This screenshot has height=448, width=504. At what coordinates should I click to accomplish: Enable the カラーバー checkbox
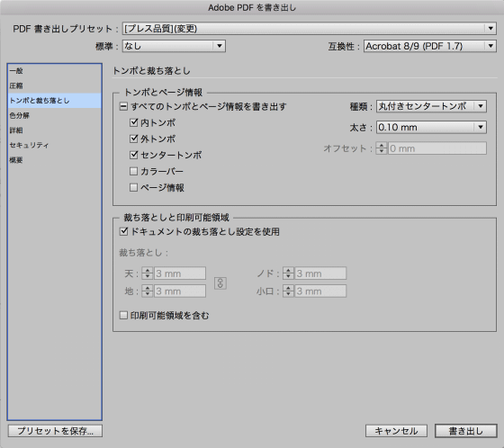[x=133, y=171]
